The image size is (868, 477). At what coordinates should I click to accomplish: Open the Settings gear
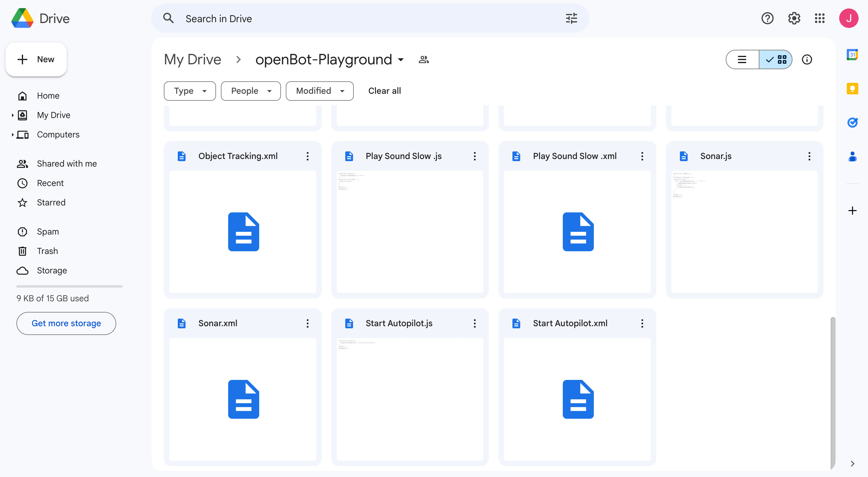click(x=794, y=18)
